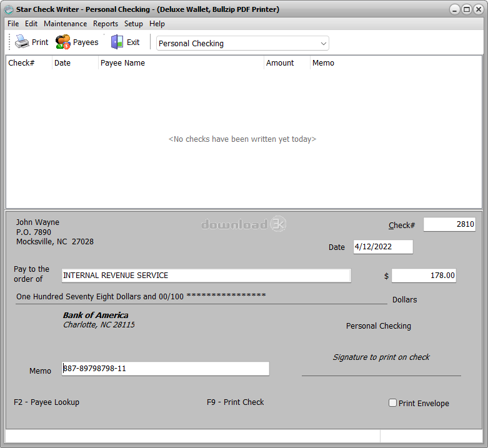Maximize the Star Check Writer window

coord(467,9)
